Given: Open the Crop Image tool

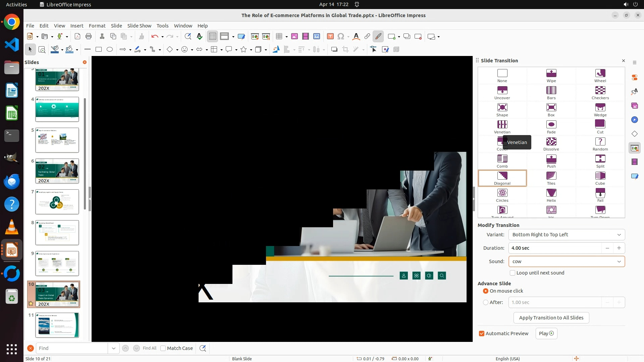Looking at the screenshot, I should 345,50.
